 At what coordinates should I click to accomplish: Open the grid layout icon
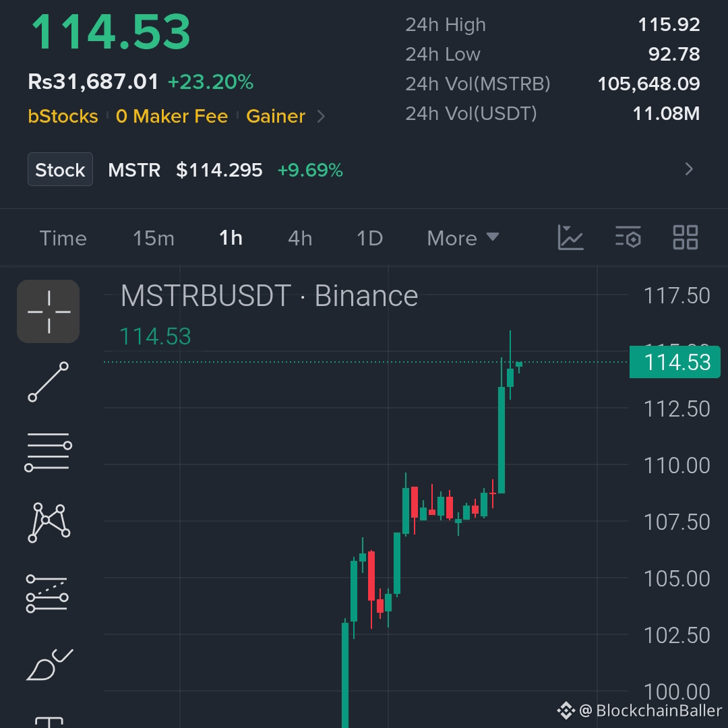(686, 238)
